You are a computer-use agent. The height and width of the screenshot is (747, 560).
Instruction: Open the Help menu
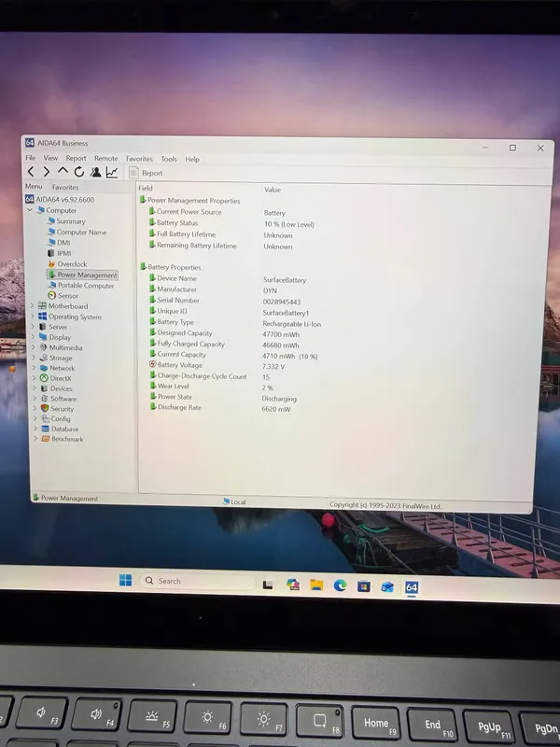pyautogui.click(x=192, y=159)
